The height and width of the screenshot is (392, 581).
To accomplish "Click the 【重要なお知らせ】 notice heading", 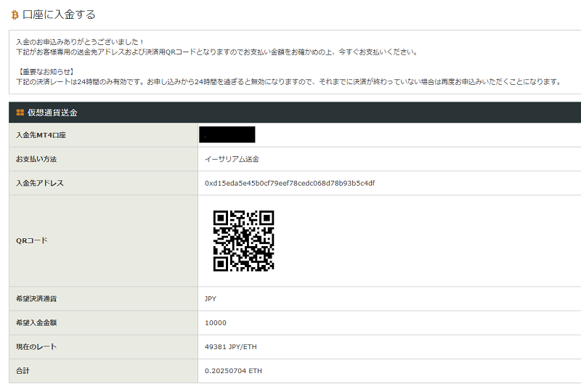I will tap(46, 72).
